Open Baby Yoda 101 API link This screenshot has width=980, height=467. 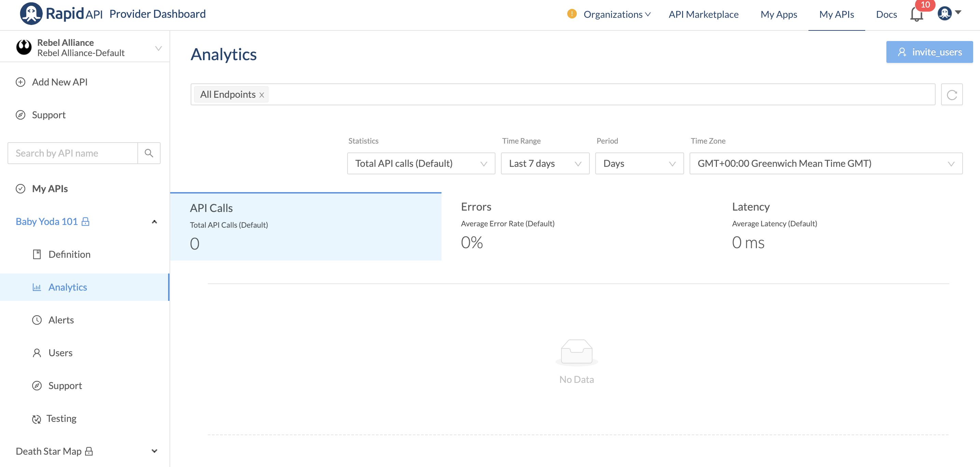pyautogui.click(x=47, y=222)
